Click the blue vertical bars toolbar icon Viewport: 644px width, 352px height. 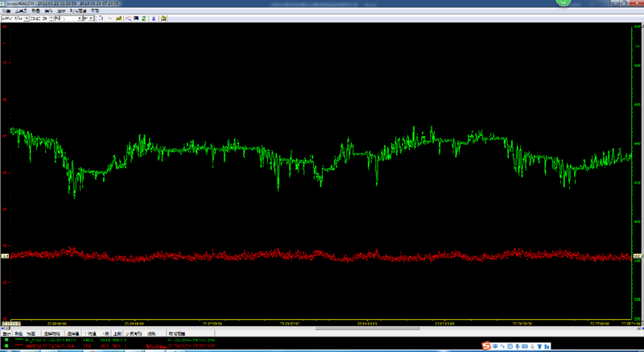(x=101, y=19)
